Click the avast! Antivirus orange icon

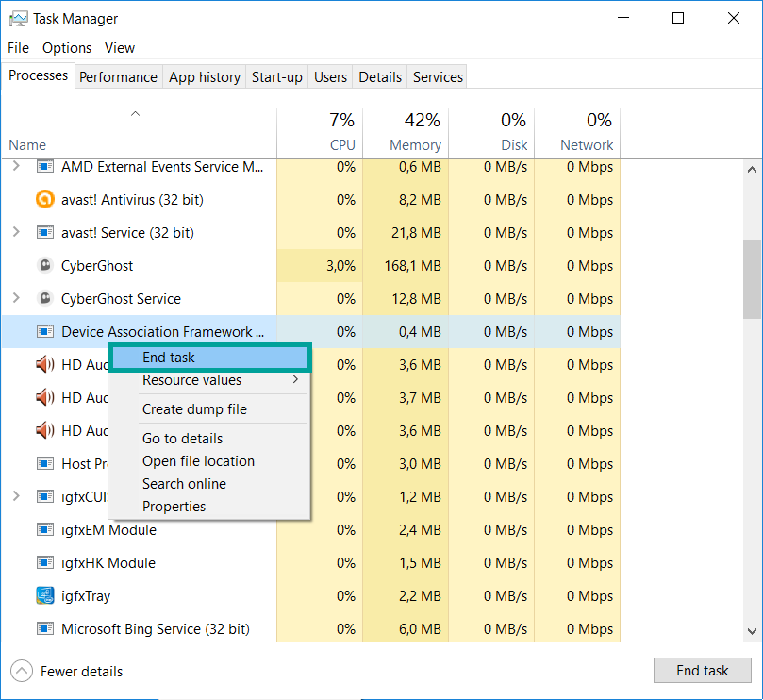point(44,200)
